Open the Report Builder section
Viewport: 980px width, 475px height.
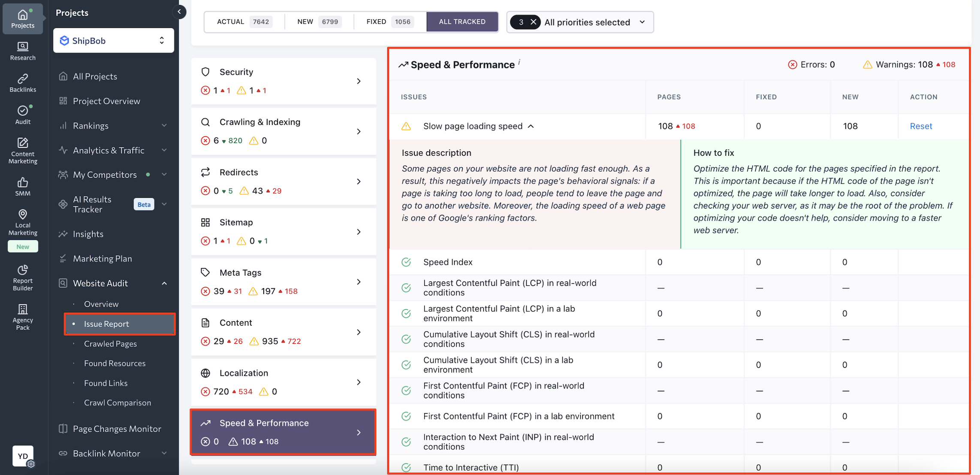22,277
